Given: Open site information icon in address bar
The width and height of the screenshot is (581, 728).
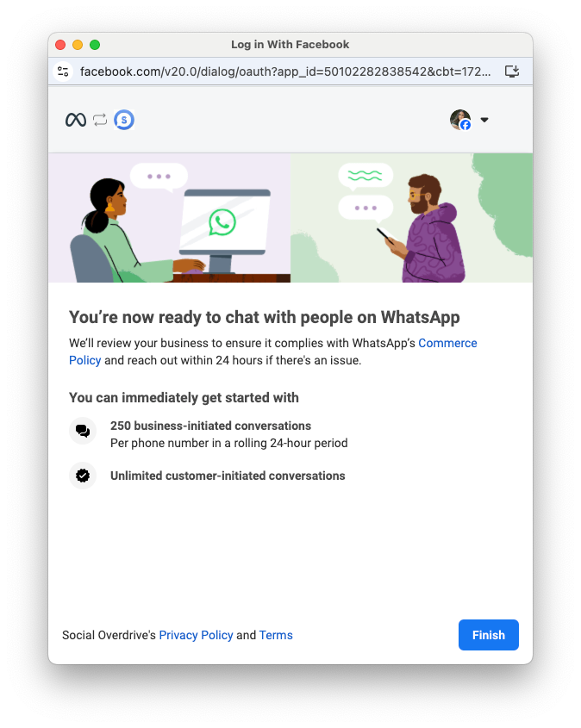Looking at the screenshot, I should click(63, 72).
